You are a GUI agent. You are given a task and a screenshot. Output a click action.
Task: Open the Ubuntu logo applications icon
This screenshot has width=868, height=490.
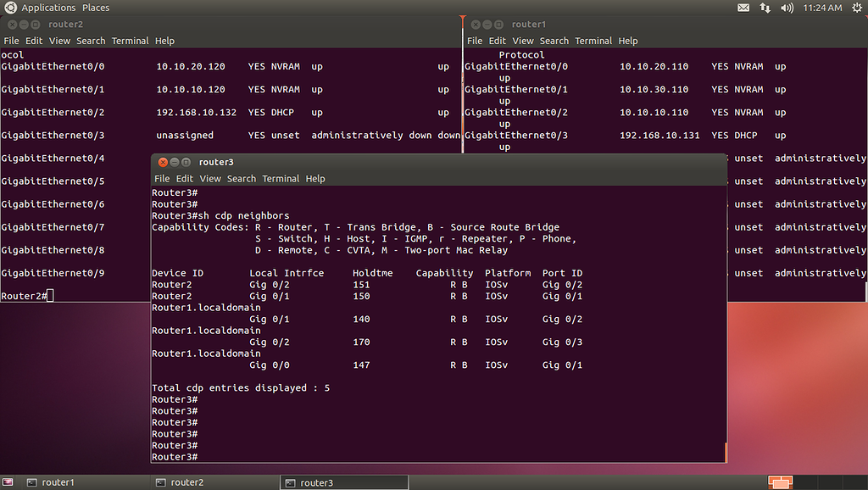10,7
